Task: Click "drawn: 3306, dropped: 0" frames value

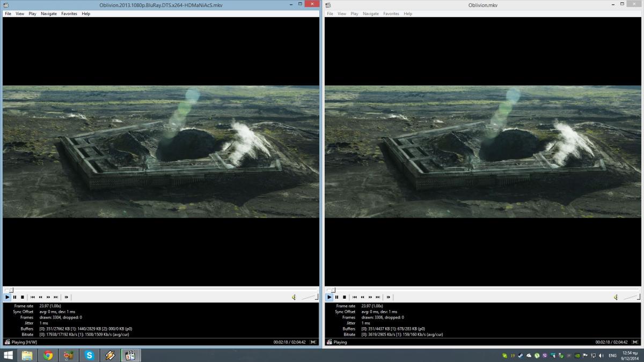Action: click(x=383, y=317)
